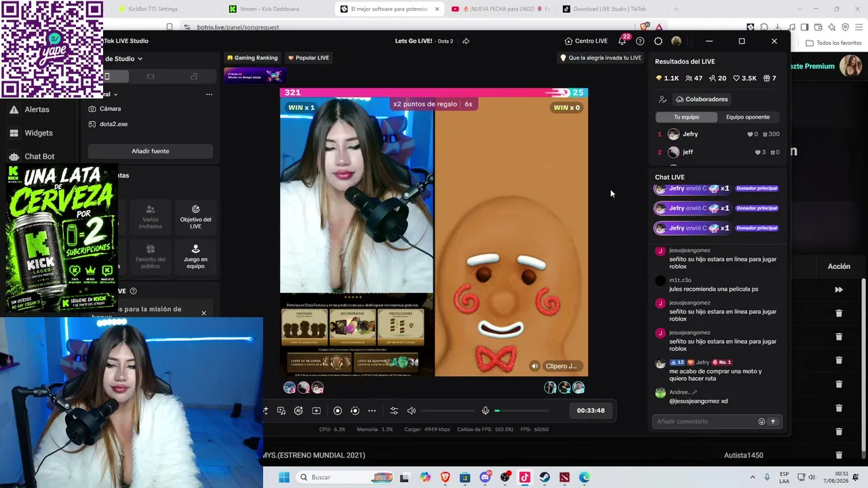Select the dual-screen layout toggle
This screenshot has width=868, height=488.
(194, 77)
